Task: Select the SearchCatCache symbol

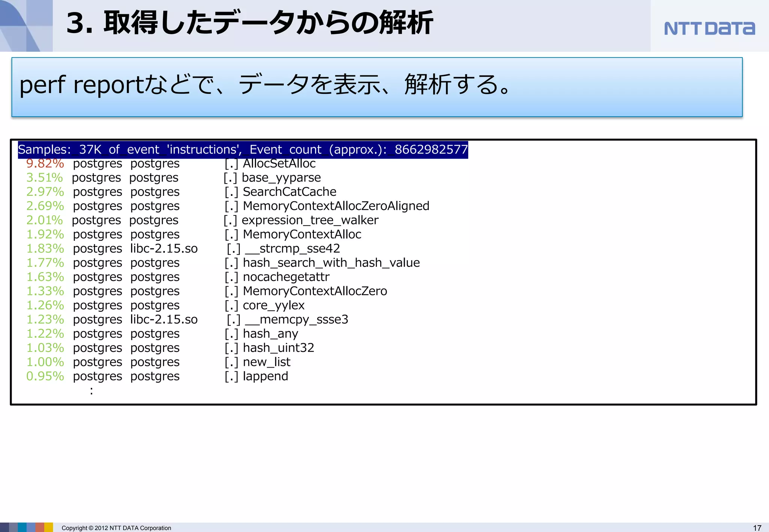Action: coord(290,192)
